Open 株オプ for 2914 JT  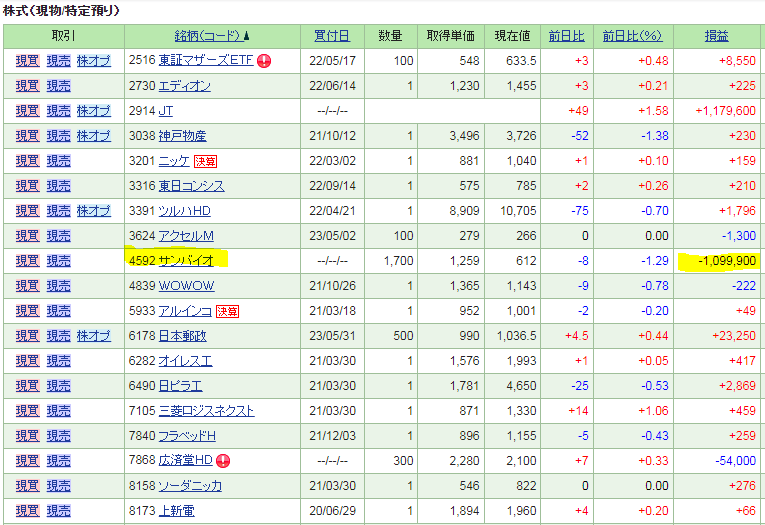[x=94, y=111]
